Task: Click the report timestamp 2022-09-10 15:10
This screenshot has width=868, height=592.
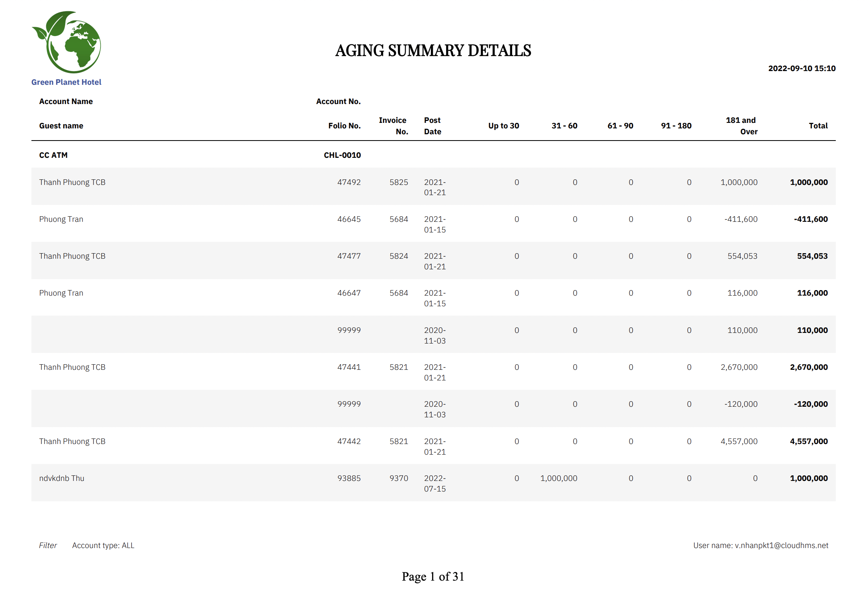Action: point(802,68)
